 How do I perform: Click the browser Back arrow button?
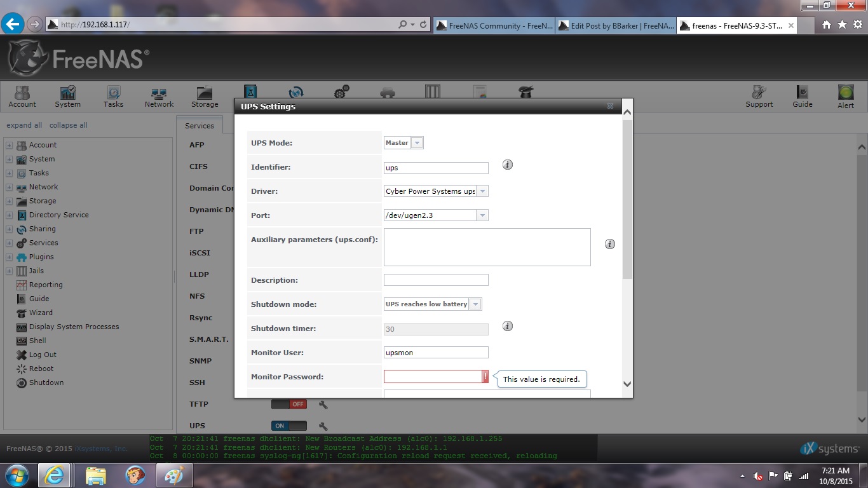pyautogui.click(x=13, y=24)
